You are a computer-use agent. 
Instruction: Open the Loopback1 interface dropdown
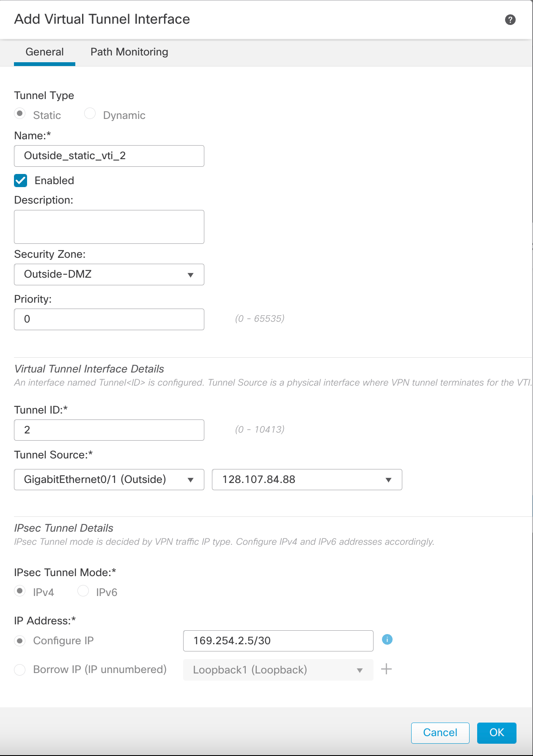click(x=278, y=670)
